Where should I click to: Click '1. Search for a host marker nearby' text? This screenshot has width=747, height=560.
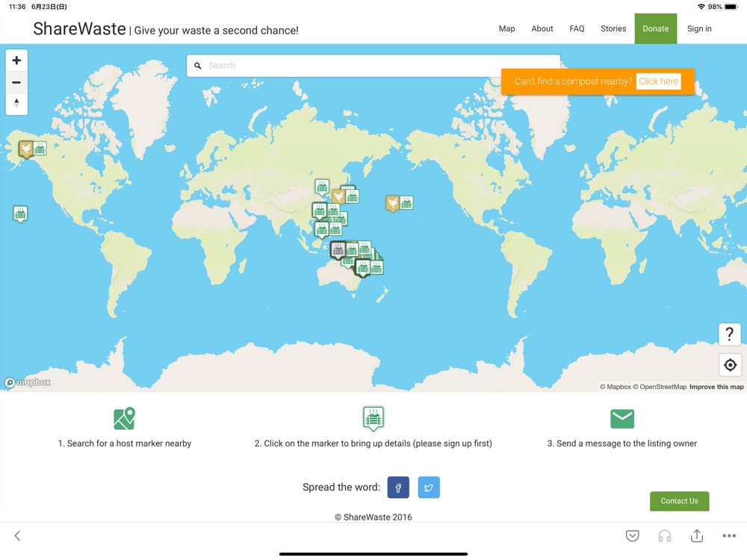[124, 444]
